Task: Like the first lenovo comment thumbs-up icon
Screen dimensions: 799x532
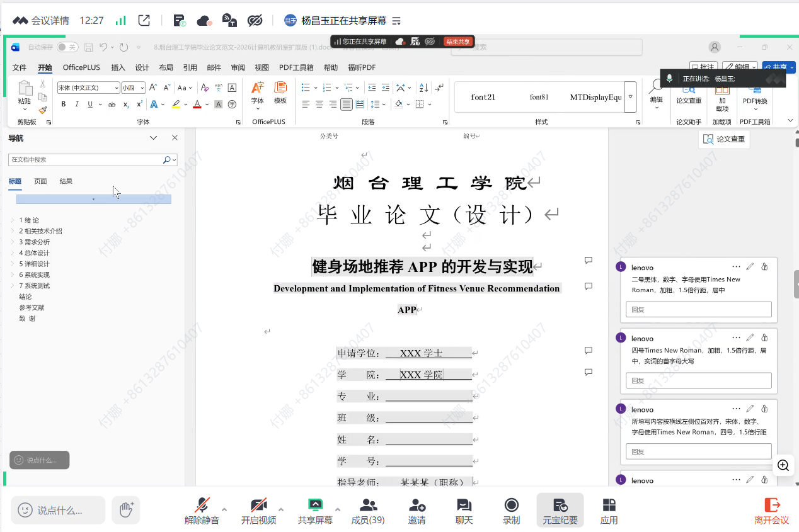Action: pyautogui.click(x=764, y=266)
